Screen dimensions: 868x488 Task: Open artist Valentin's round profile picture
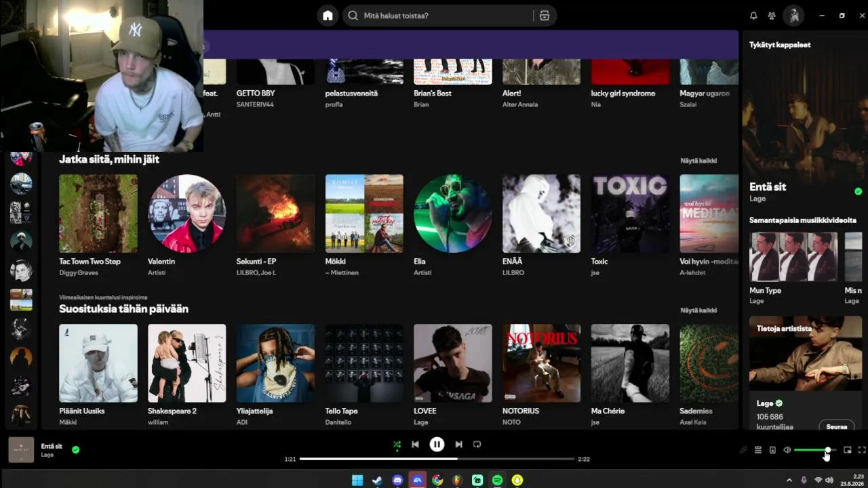click(186, 213)
